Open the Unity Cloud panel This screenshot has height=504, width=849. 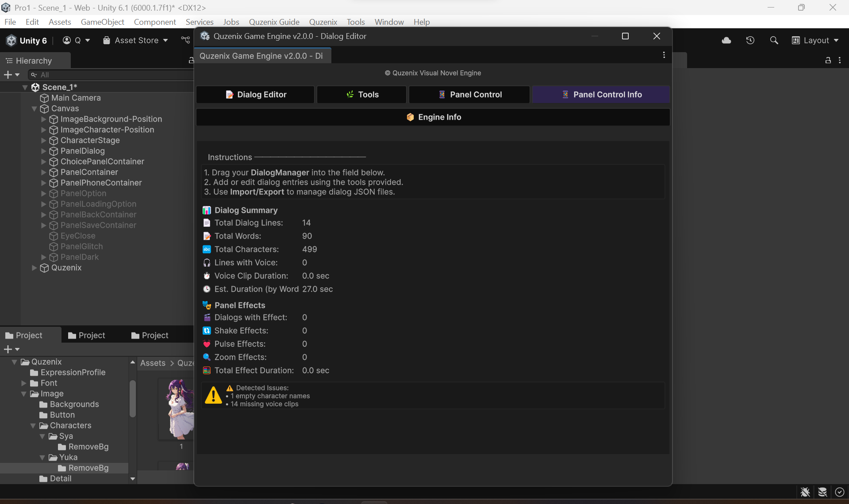[726, 40]
